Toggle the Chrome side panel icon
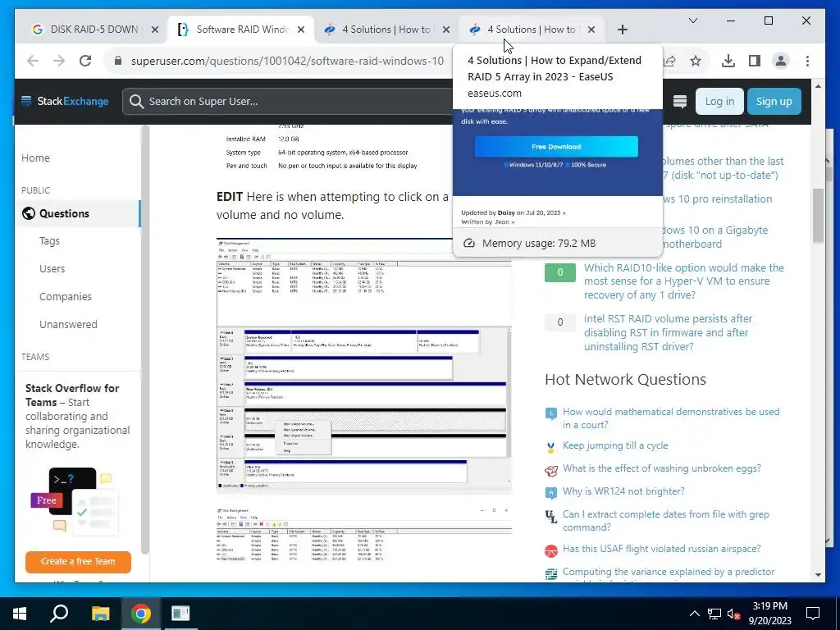This screenshot has width=840, height=630. pyautogui.click(x=755, y=61)
